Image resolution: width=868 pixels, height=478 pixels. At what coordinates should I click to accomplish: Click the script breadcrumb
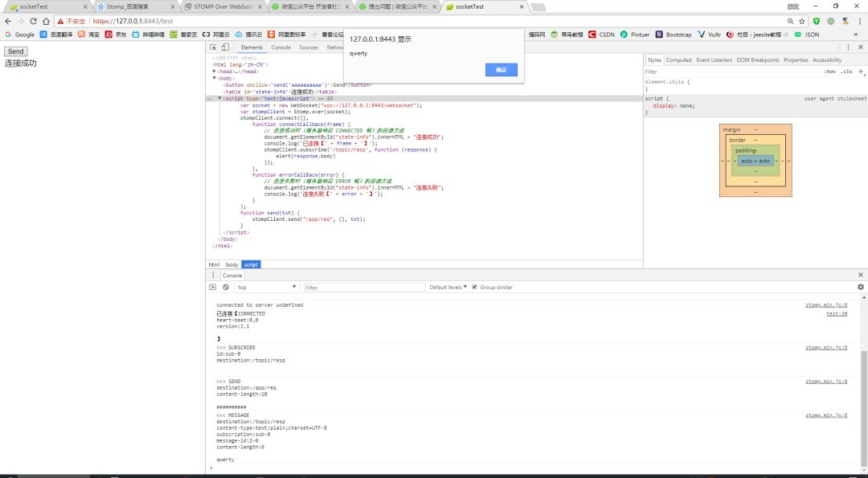click(x=251, y=265)
